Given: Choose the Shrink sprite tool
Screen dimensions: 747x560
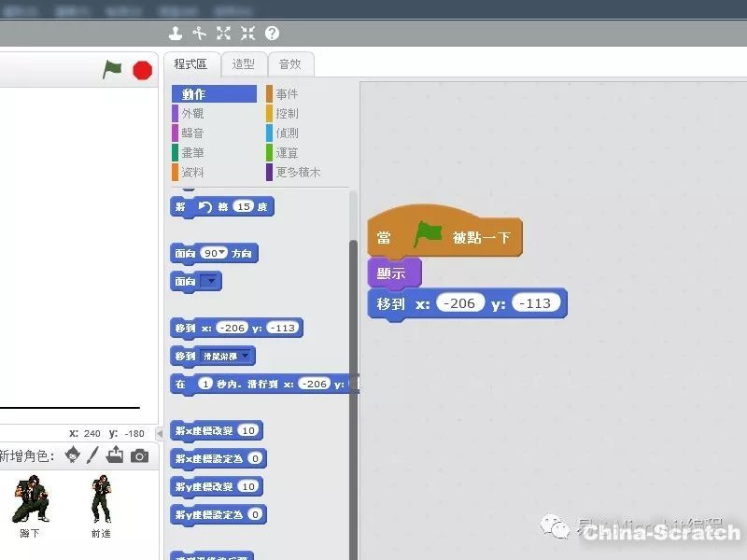Looking at the screenshot, I should click(x=247, y=34).
